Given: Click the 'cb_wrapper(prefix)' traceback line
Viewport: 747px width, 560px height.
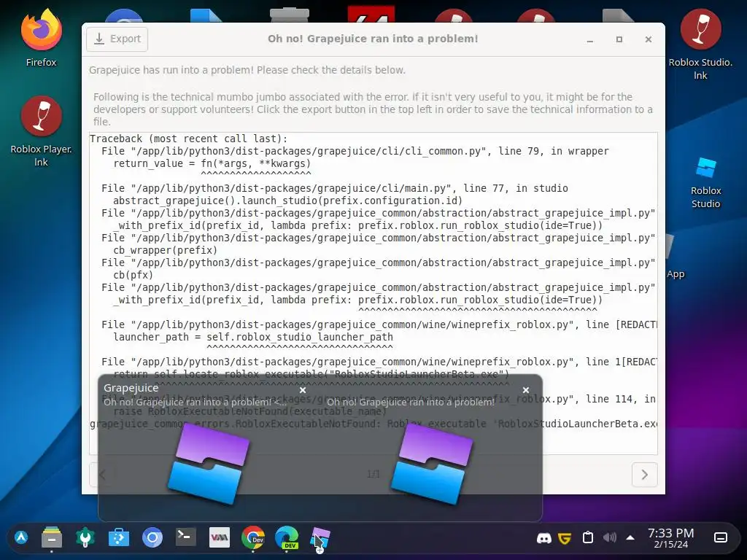Looking at the screenshot, I should click(165, 250).
